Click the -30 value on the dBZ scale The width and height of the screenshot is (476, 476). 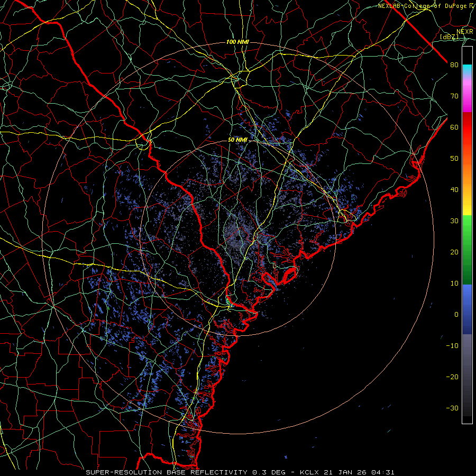452,408
